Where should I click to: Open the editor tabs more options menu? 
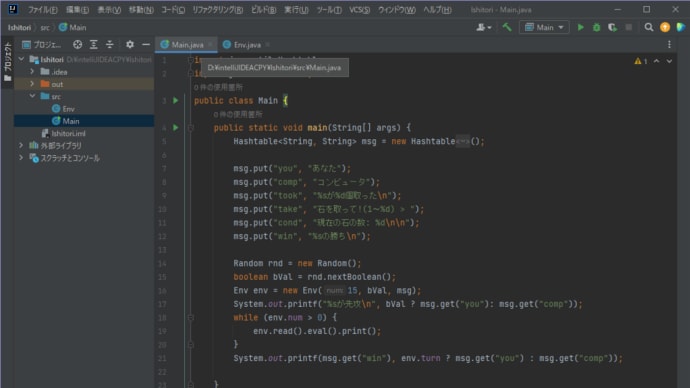(x=669, y=44)
